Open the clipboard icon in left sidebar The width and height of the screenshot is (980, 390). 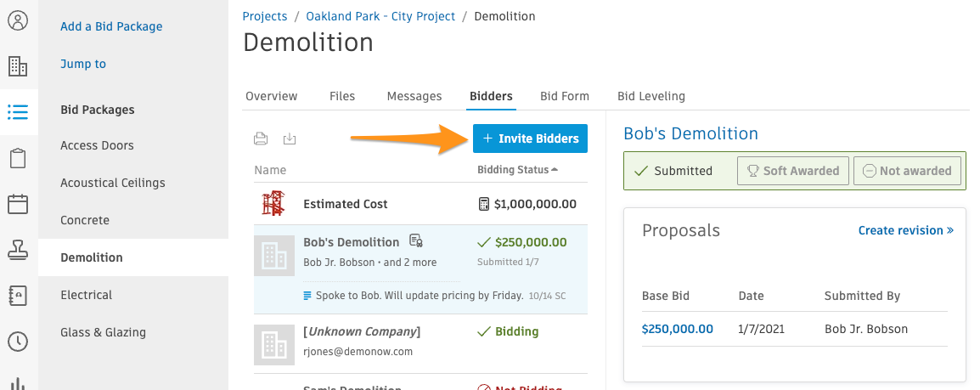[18, 157]
